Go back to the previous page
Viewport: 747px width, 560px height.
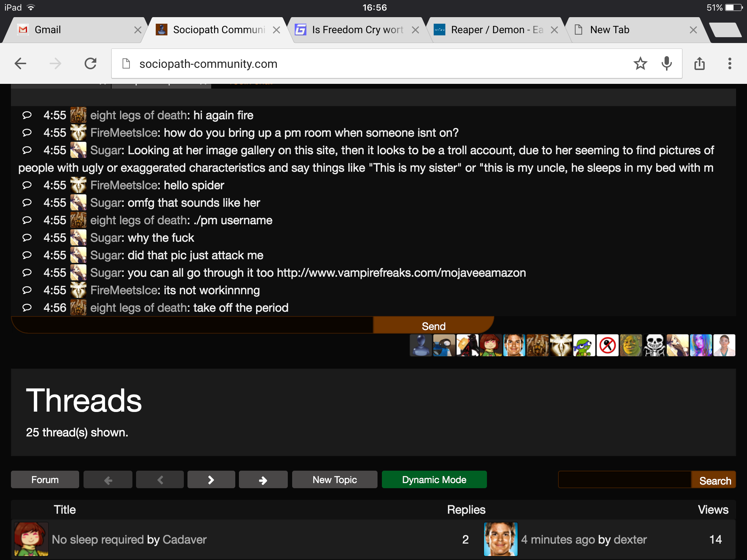[20, 64]
